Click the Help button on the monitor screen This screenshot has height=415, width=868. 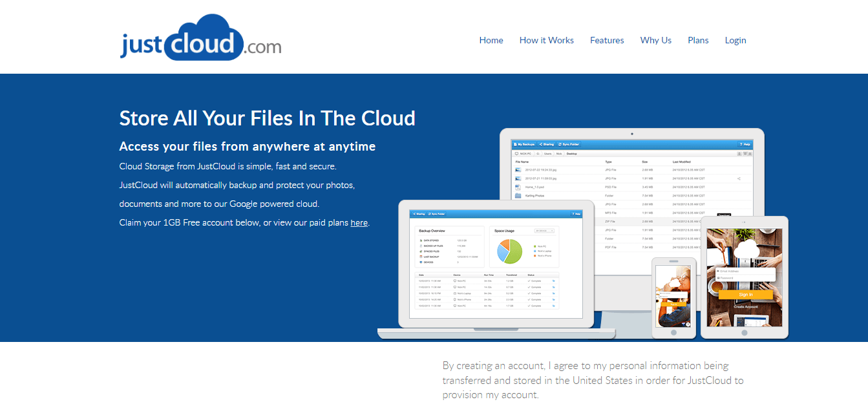(745, 144)
